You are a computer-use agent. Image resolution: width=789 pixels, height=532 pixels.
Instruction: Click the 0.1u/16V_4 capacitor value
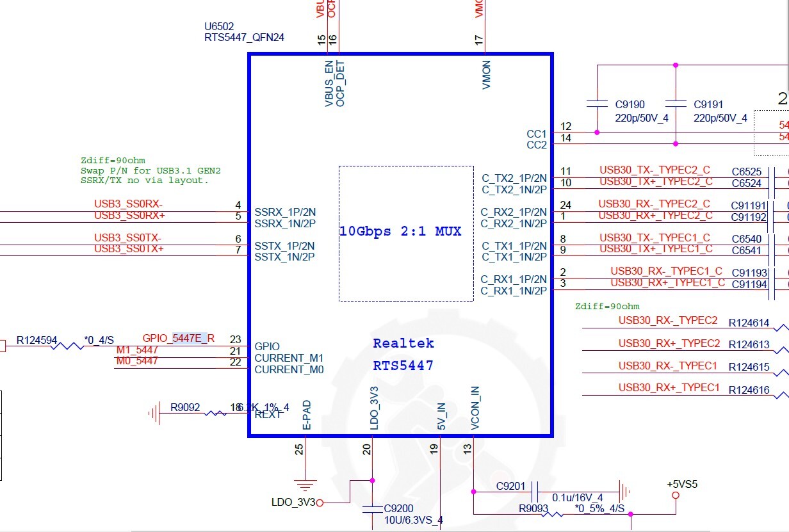tap(578, 497)
